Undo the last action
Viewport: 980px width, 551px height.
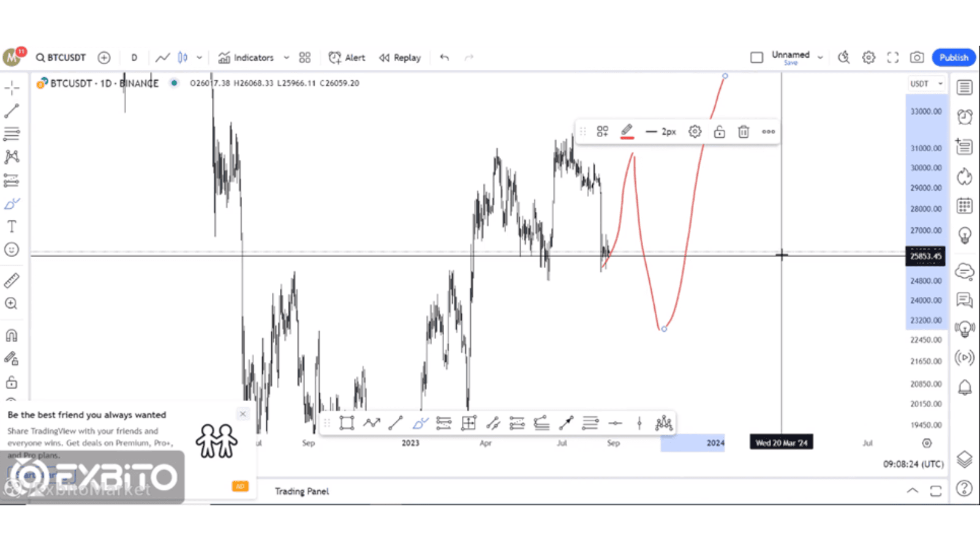(445, 58)
